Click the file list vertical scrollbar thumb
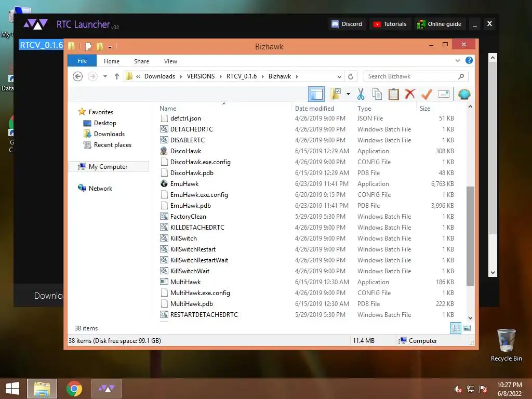 click(x=470, y=236)
